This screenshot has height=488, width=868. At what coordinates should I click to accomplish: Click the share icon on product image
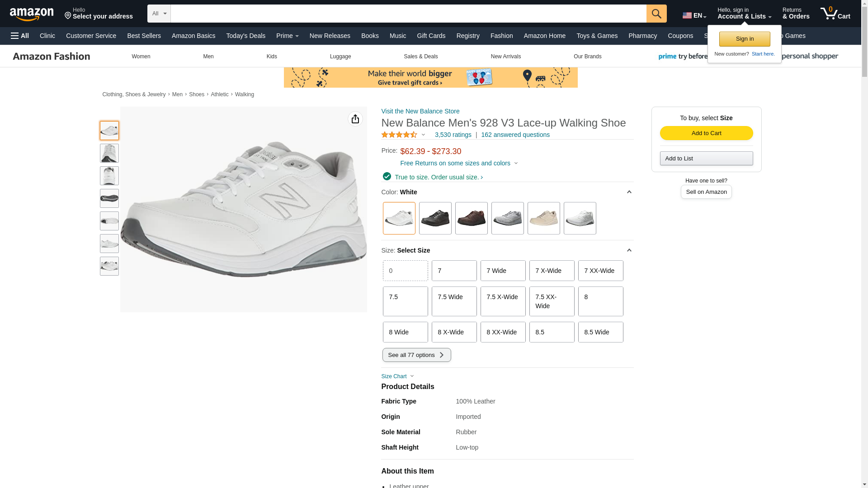pyautogui.click(x=355, y=119)
